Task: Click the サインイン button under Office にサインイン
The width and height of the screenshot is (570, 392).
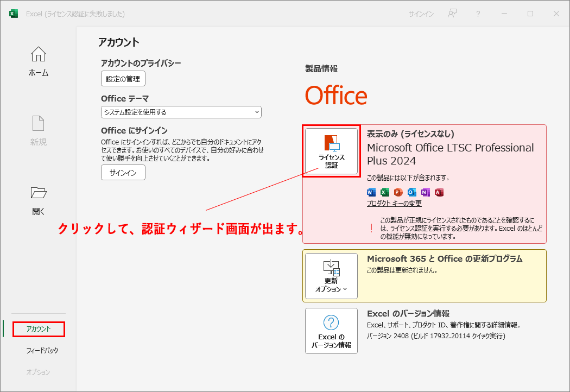Action: point(123,172)
